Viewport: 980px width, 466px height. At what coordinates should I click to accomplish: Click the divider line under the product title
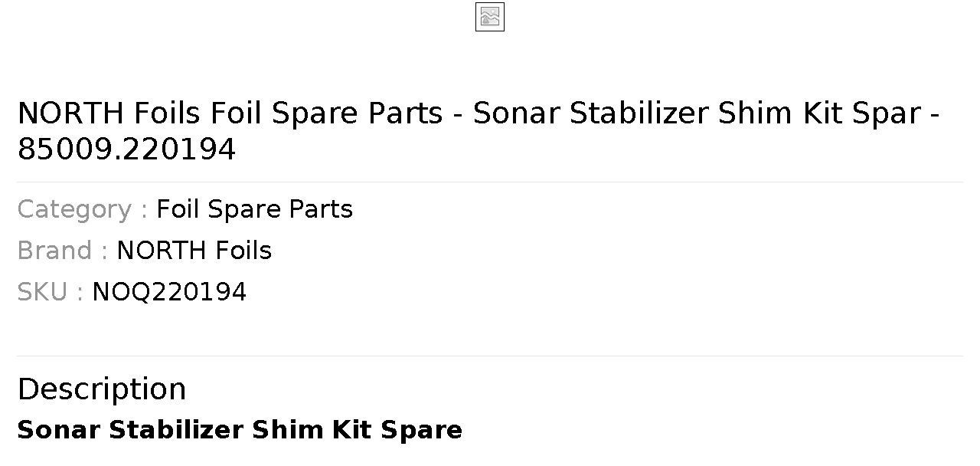click(x=490, y=182)
